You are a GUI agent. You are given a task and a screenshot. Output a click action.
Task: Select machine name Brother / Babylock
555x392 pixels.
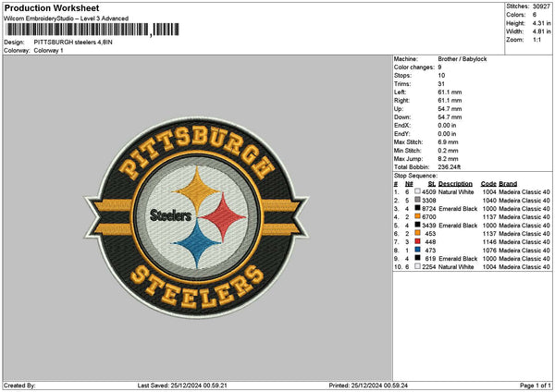462,59
